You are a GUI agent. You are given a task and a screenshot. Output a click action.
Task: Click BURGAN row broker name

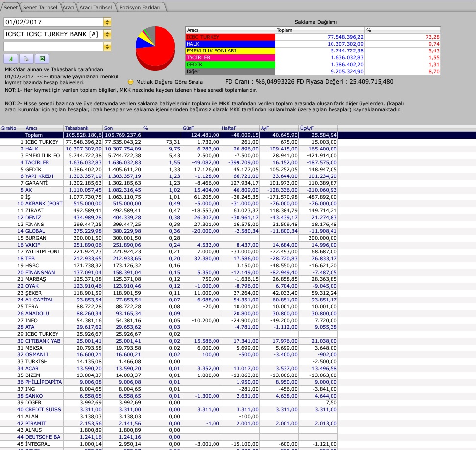36,238
